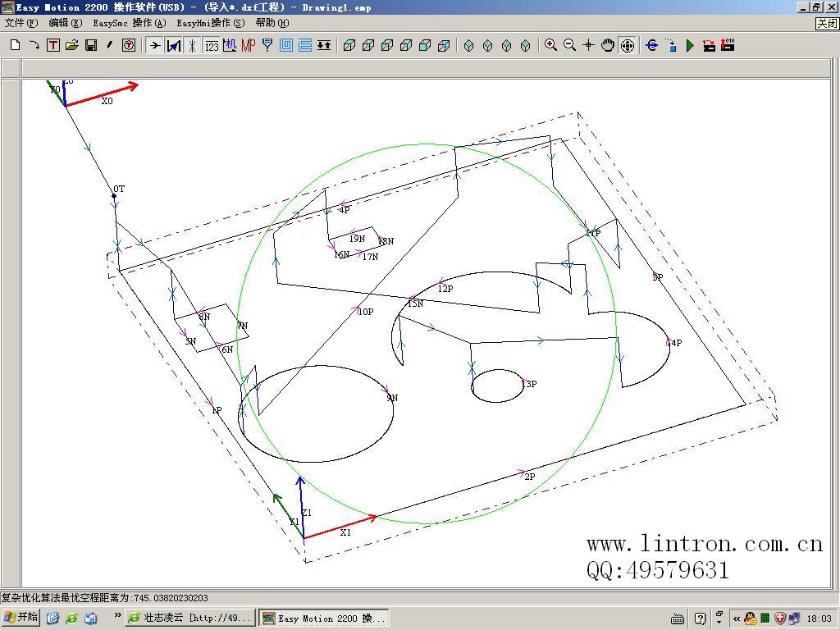840x630 pixels.
Task: Open the 文件(F) menu
Action: [21, 23]
